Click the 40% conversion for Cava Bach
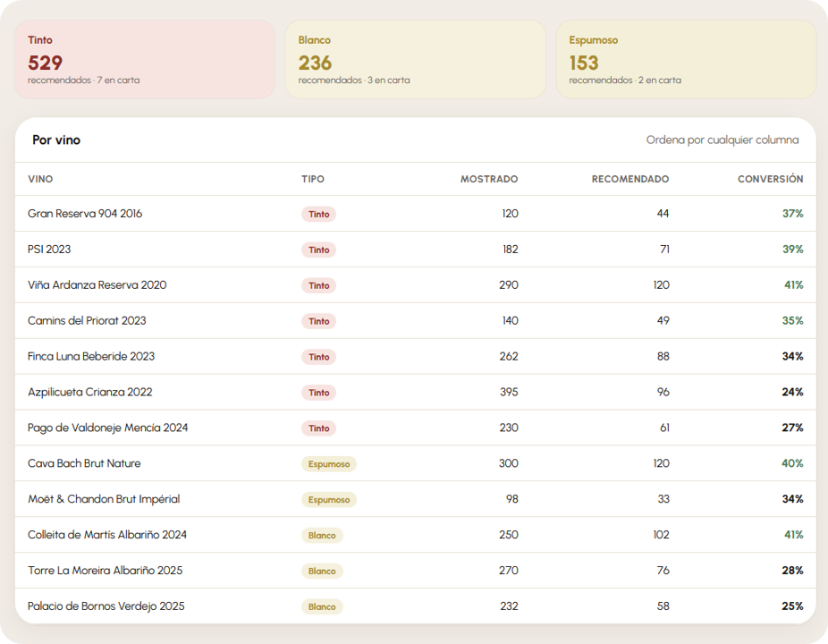Screen dimensions: 828x644 [x=792, y=463]
